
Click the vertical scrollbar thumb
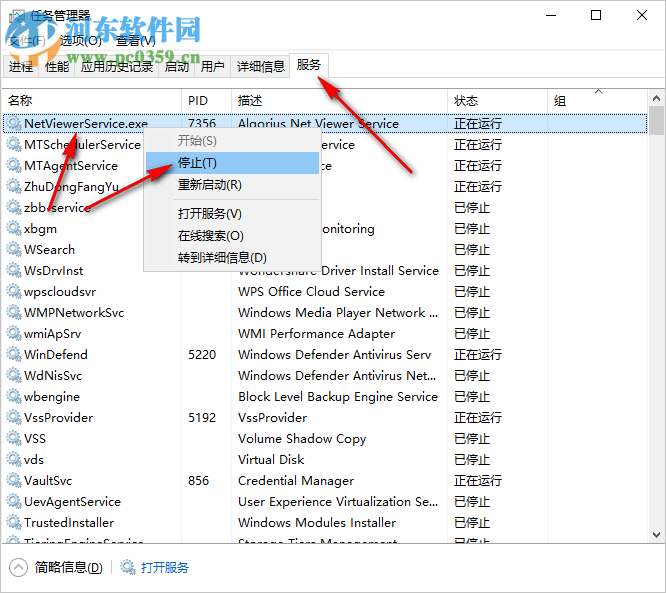pos(656,121)
